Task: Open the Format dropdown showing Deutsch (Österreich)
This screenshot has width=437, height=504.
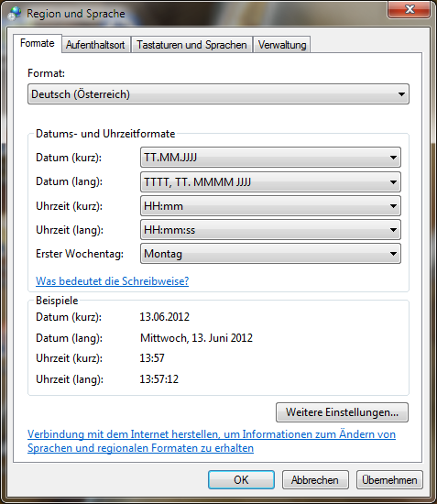Action: tap(218, 94)
